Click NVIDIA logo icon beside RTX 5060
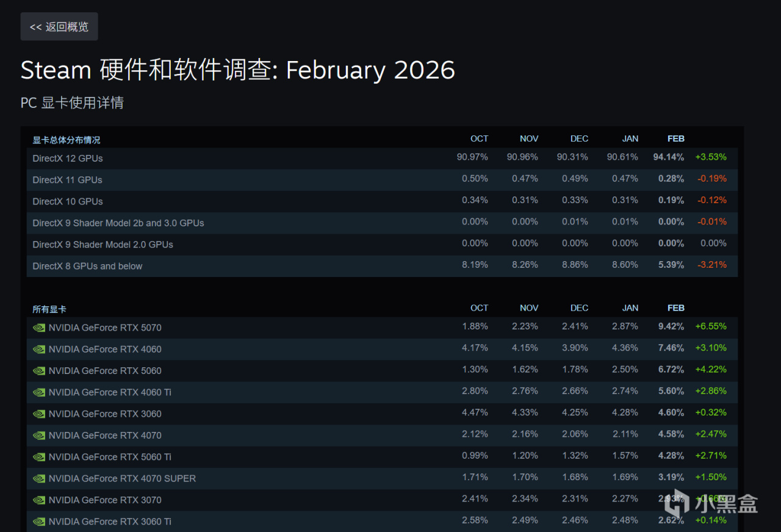 (x=39, y=371)
